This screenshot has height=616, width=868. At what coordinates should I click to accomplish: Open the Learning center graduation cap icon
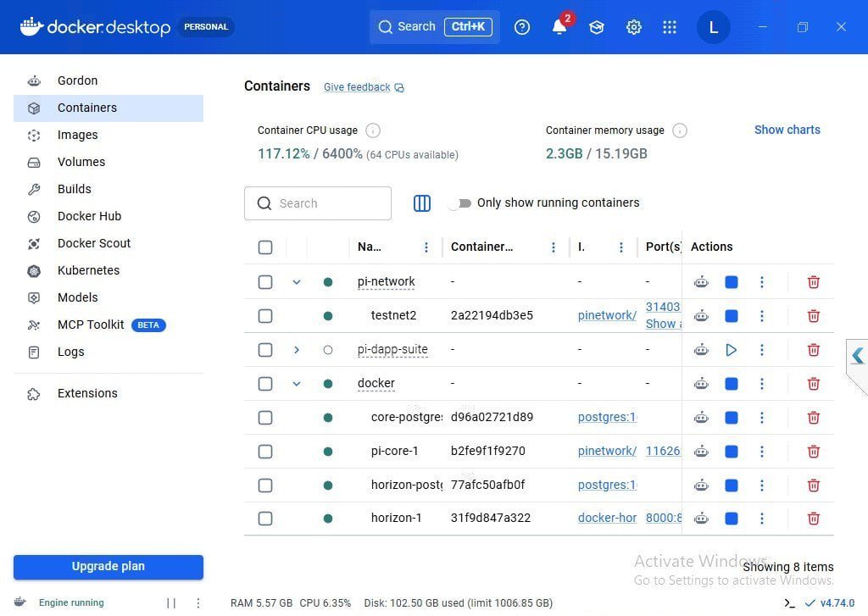pos(596,27)
